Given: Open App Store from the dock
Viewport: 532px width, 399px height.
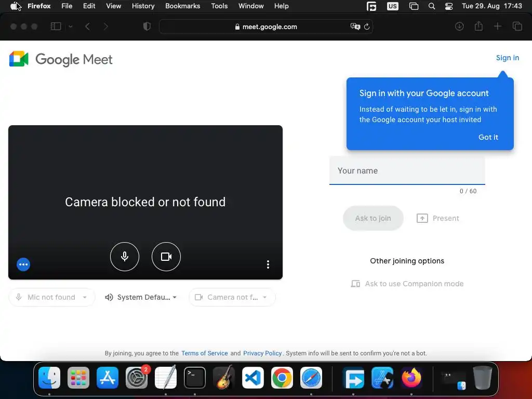Looking at the screenshot, I should pos(108,377).
